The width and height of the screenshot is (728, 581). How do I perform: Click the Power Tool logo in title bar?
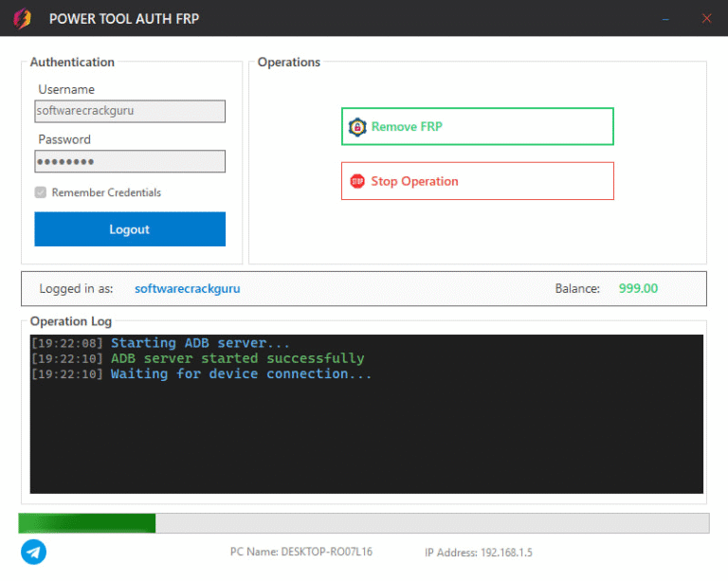tap(22, 19)
